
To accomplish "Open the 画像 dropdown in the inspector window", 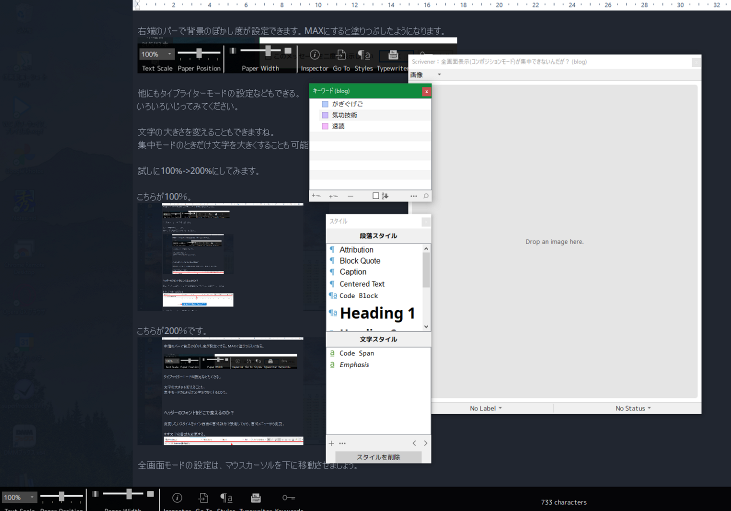I will pos(425,75).
